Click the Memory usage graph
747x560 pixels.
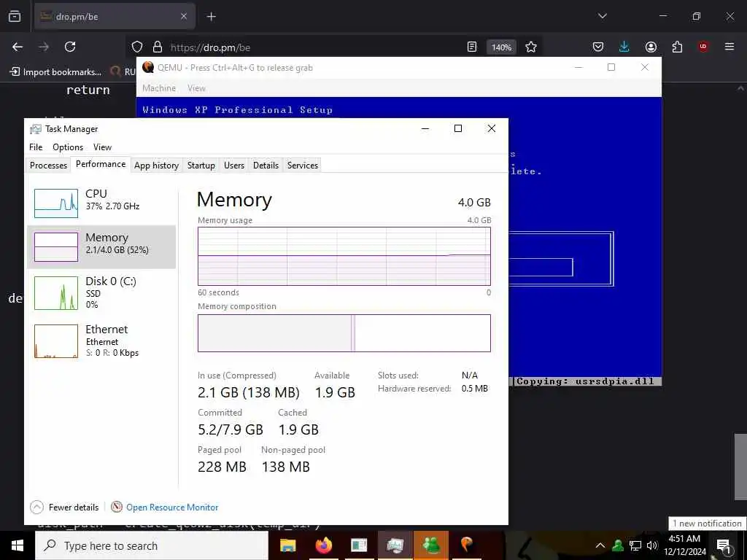[x=344, y=256]
